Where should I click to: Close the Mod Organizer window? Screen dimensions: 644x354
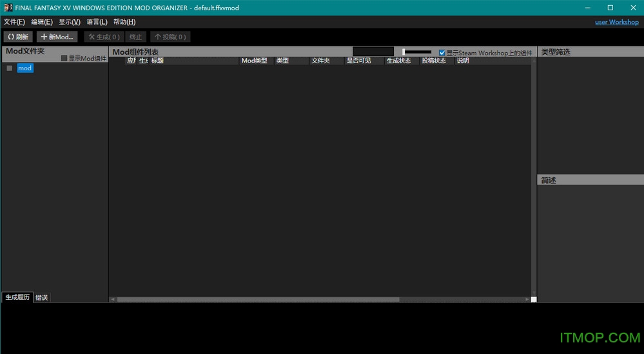click(633, 8)
